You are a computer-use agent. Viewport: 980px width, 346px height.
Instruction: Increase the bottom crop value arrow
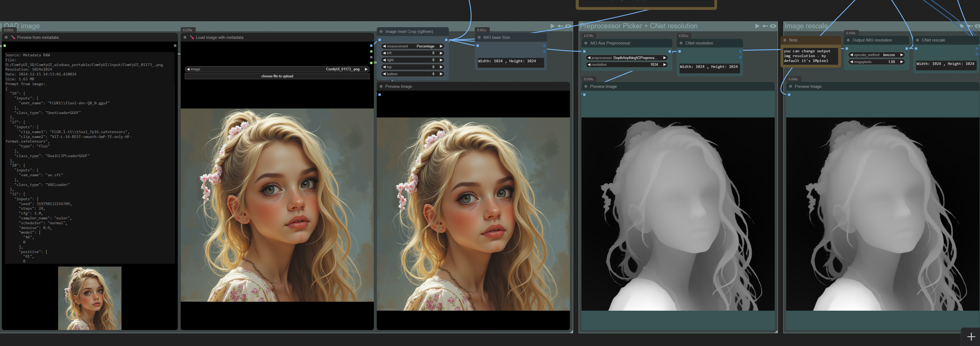pyautogui.click(x=441, y=74)
